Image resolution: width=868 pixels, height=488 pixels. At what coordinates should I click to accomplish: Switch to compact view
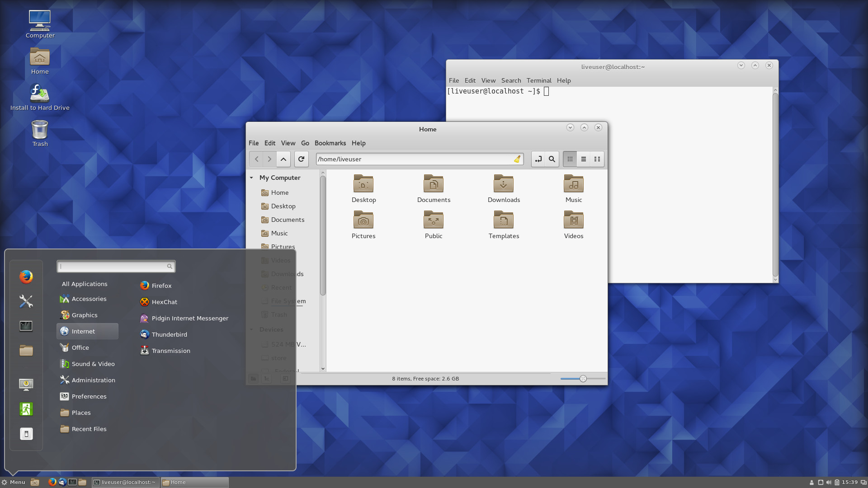point(597,159)
